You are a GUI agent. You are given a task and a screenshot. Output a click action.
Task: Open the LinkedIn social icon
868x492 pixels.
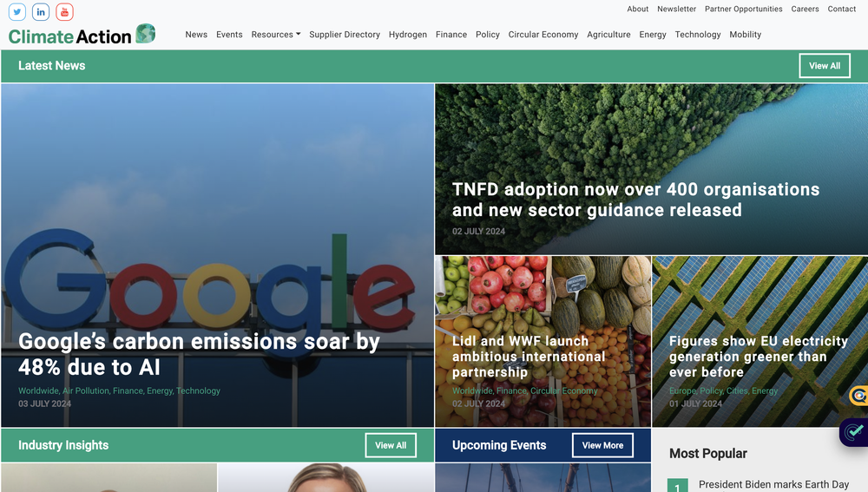[x=41, y=11]
